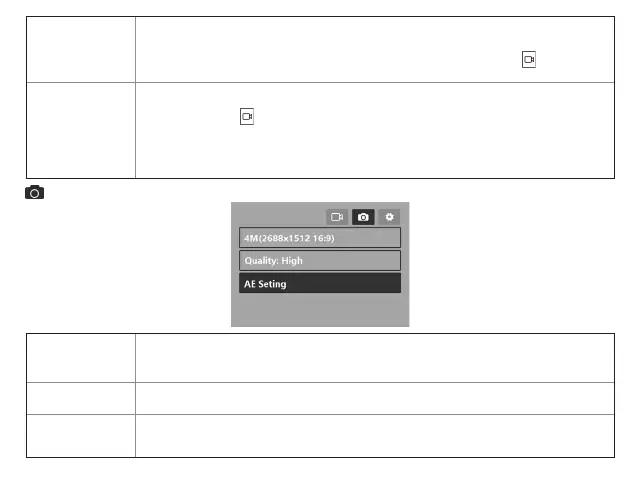This screenshot has width=641, height=482.
Task: Click the right cell in lower table's middle row
Action: click(x=374, y=398)
